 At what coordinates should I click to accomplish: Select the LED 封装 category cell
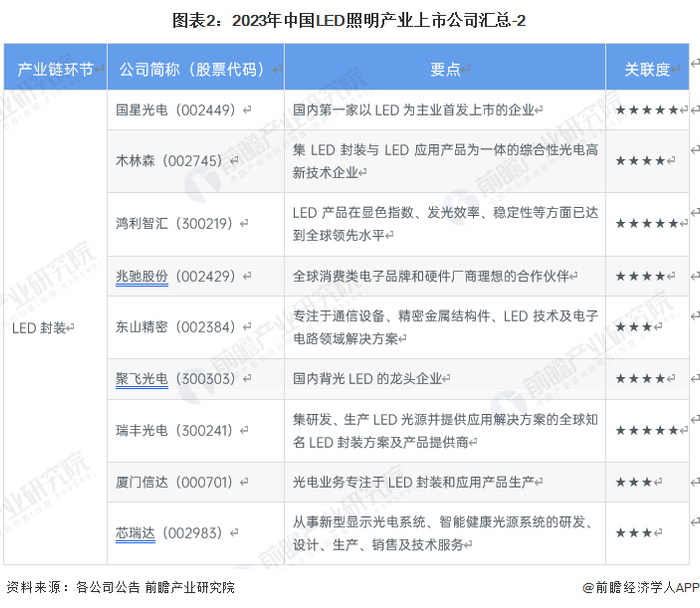[55, 328]
